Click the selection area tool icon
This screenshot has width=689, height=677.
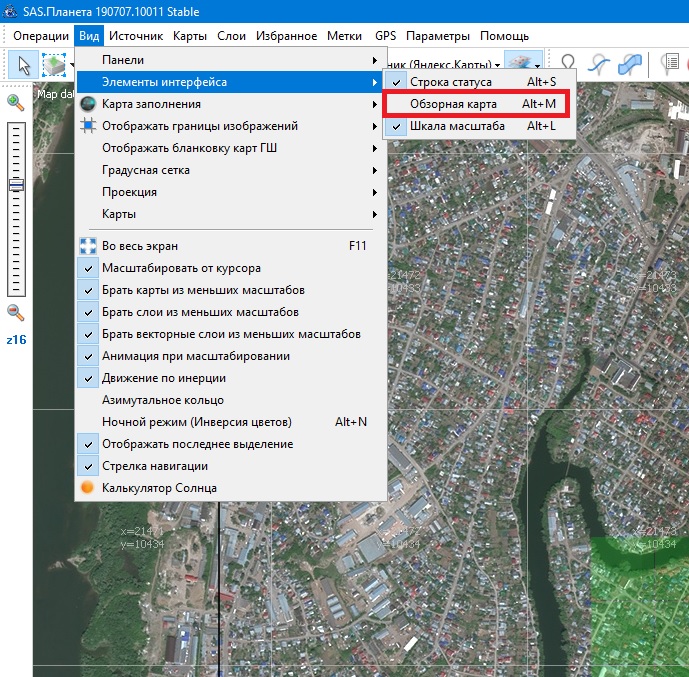click(54, 65)
